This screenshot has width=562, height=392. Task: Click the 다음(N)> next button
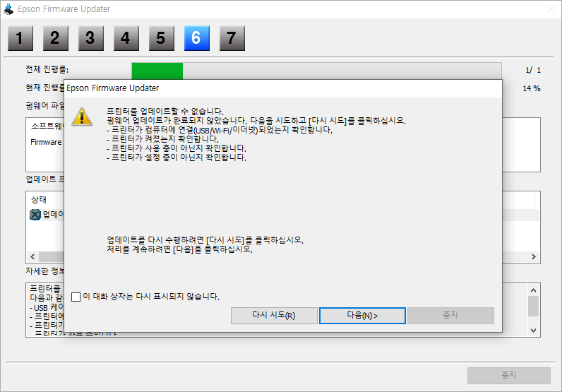click(362, 316)
